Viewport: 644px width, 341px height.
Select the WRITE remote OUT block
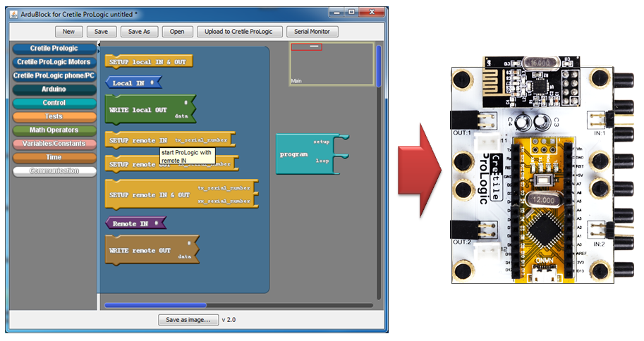(x=152, y=250)
